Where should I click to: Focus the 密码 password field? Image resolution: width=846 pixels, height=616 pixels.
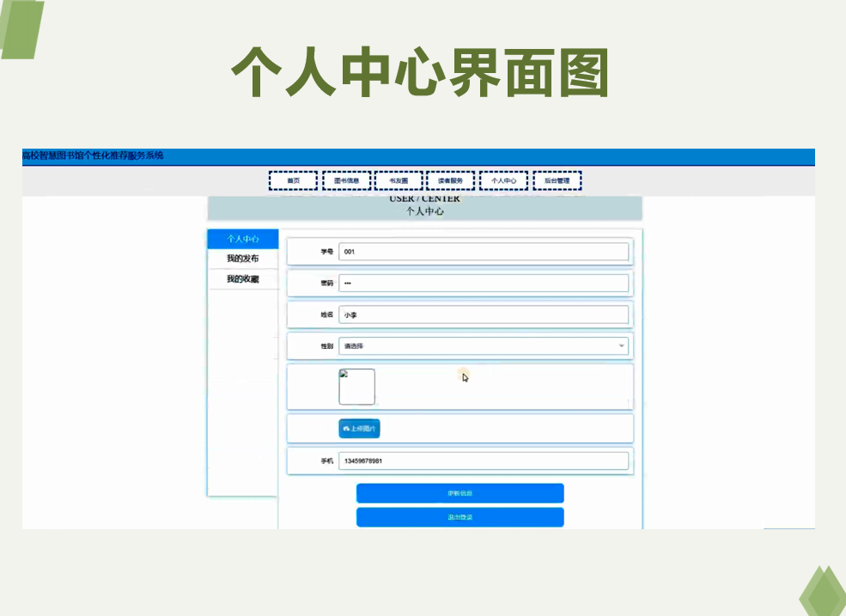click(484, 283)
